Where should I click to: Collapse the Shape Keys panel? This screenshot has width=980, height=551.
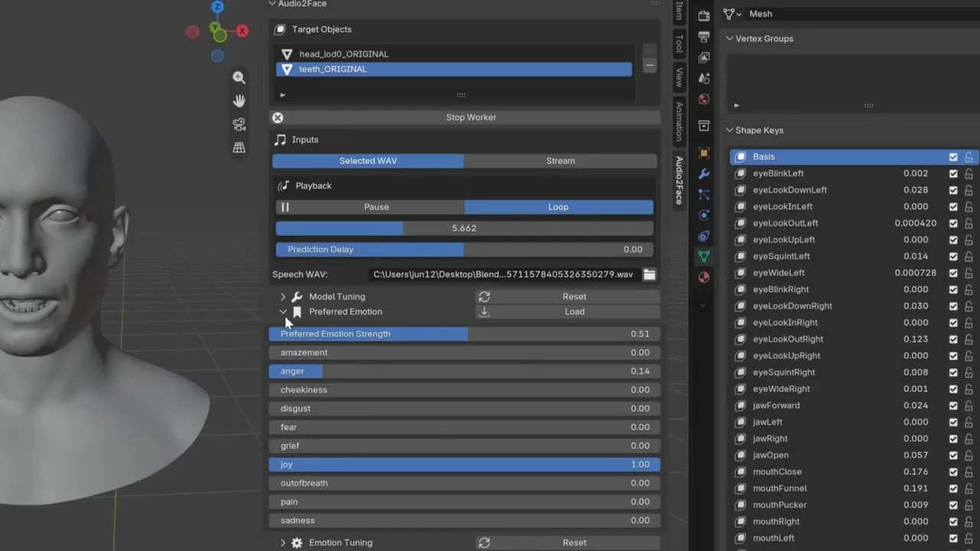(x=730, y=130)
